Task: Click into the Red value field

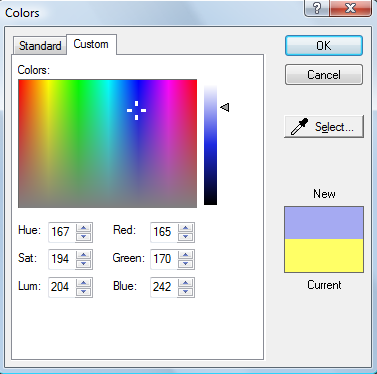Action: coord(164,232)
